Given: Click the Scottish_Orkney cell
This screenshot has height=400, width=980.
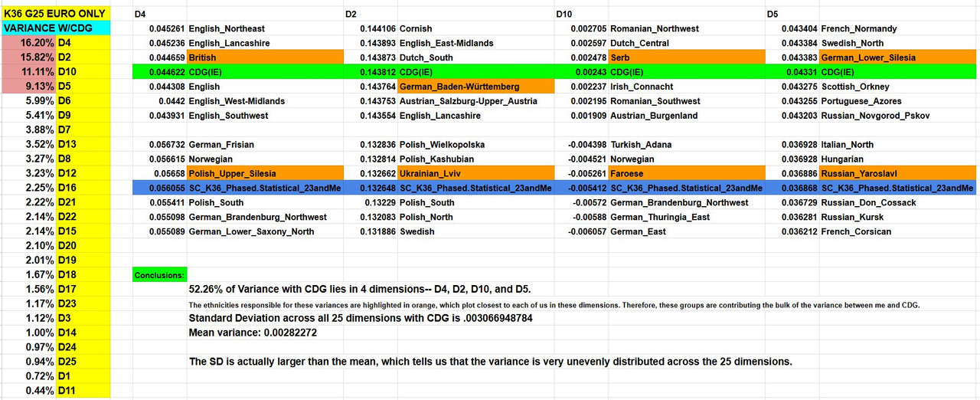Looking at the screenshot, I should point(899,87).
